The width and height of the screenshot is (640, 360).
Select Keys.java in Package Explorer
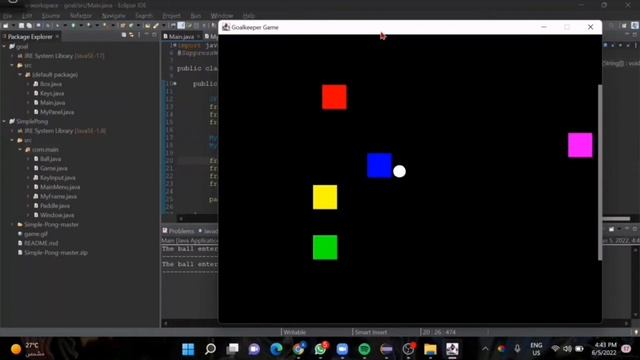pos(52,93)
